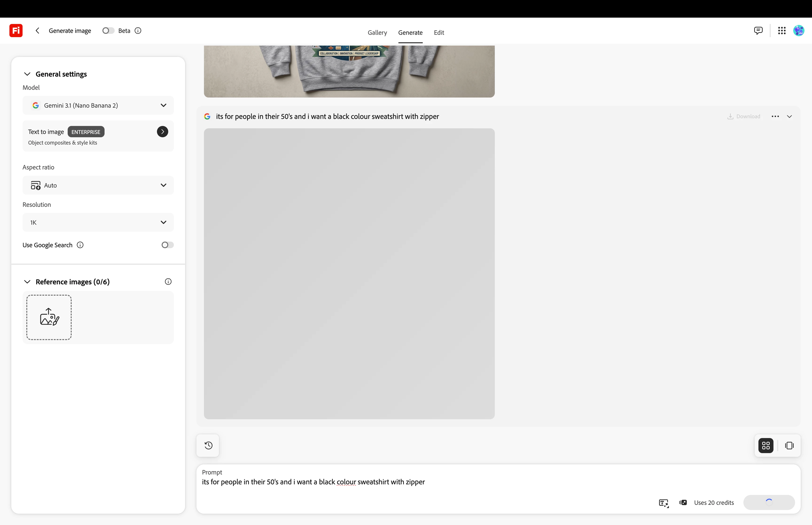Enable the Use Google Search toggle
Screen dimensions: 812x525
(167, 245)
